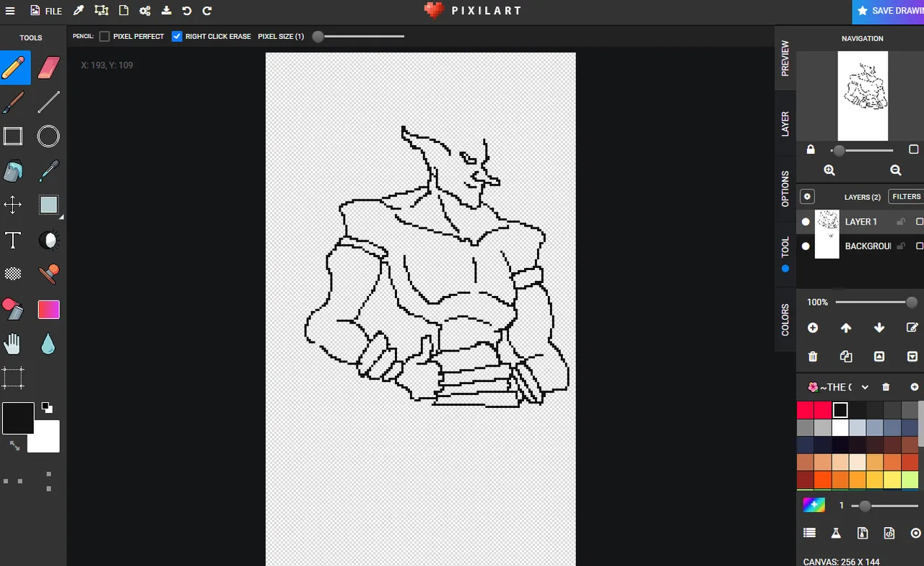
Task: Switch to the COLORS side tab
Action: pyautogui.click(x=785, y=319)
